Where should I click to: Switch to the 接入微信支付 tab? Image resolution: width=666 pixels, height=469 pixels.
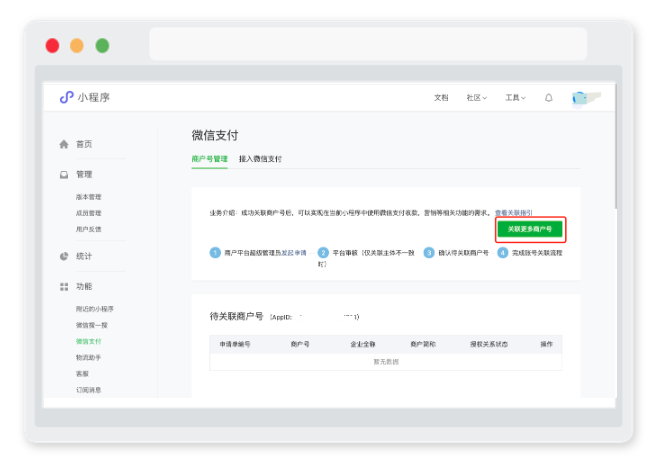click(260, 159)
